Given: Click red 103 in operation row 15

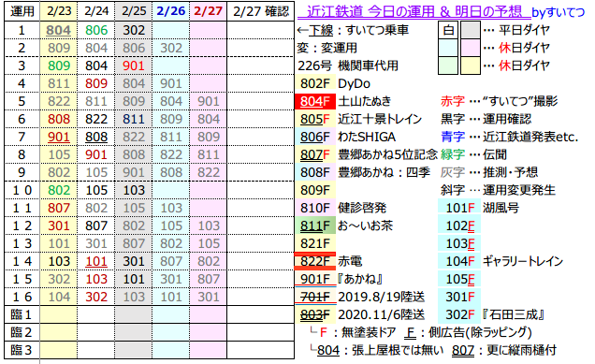Looking at the screenshot, I should tap(96, 280).
